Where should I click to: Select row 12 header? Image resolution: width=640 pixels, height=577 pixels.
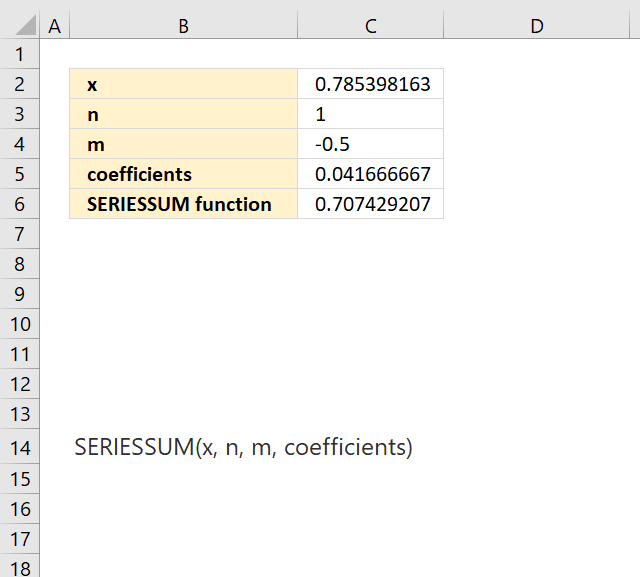point(20,384)
